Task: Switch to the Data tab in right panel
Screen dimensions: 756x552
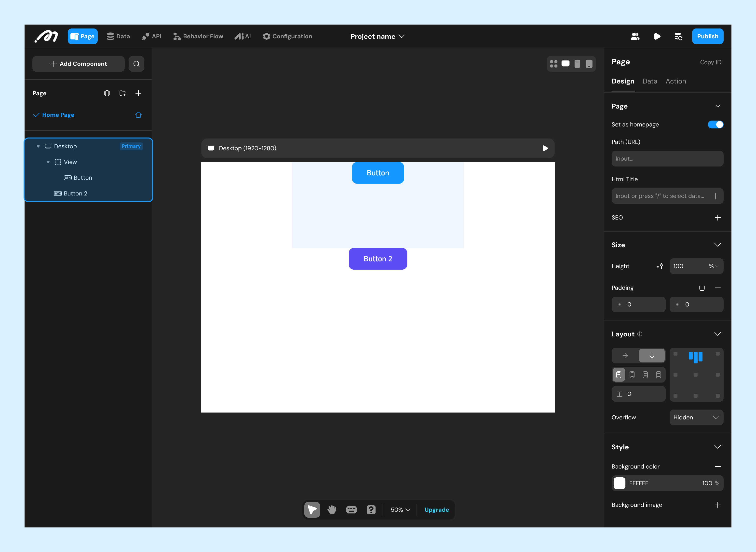Action: tap(649, 81)
